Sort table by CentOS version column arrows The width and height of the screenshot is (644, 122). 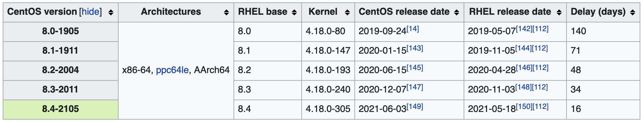click(111, 12)
